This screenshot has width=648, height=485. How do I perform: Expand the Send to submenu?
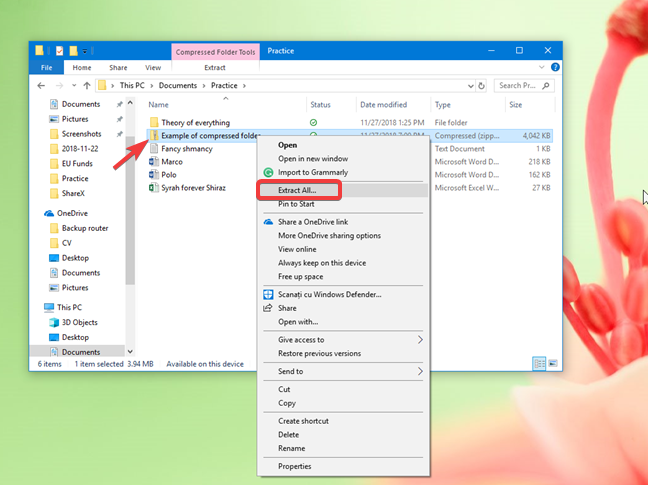[x=420, y=371]
